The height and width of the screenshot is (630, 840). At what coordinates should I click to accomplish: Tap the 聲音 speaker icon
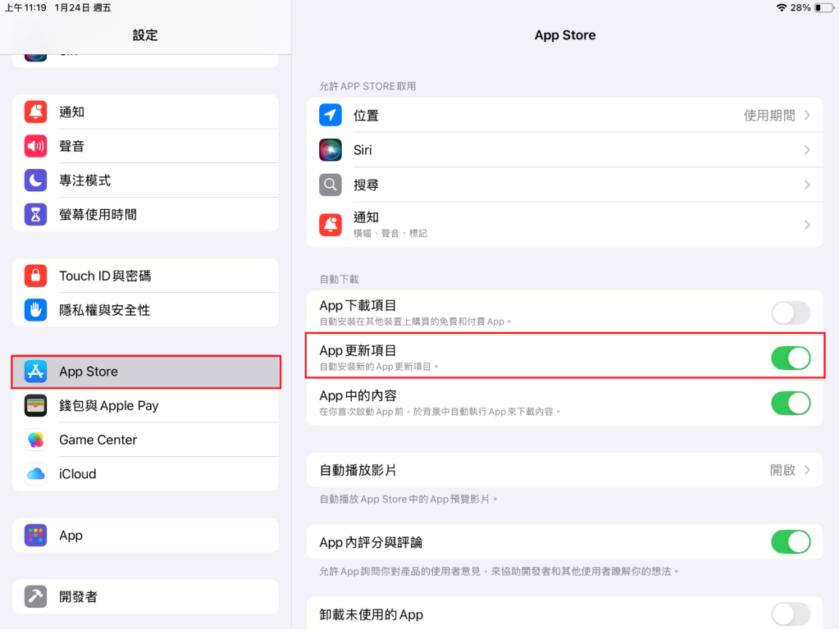(35, 146)
